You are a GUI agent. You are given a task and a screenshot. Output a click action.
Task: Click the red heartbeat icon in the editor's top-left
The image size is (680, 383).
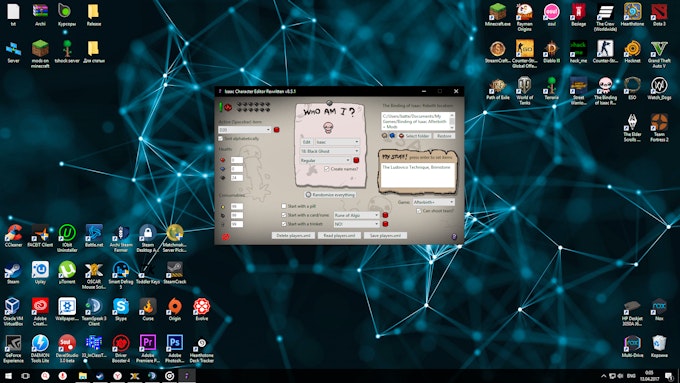click(228, 107)
